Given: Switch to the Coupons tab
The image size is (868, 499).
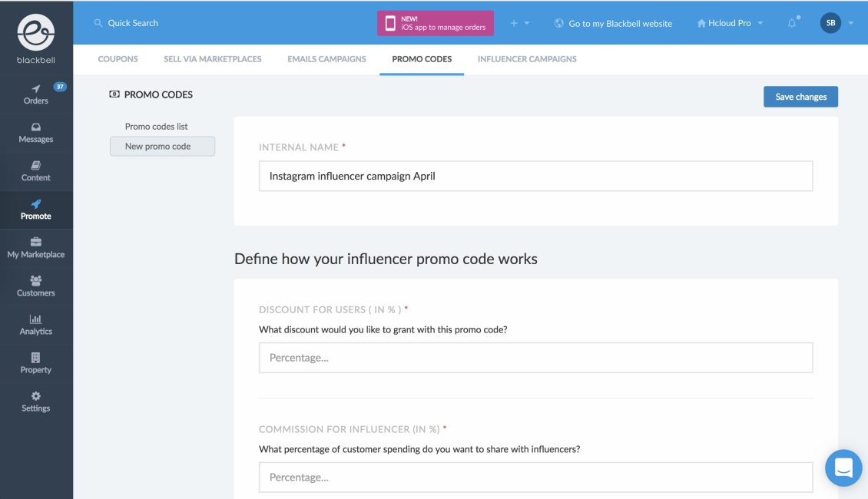Looking at the screenshot, I should [x=118, y=59].
